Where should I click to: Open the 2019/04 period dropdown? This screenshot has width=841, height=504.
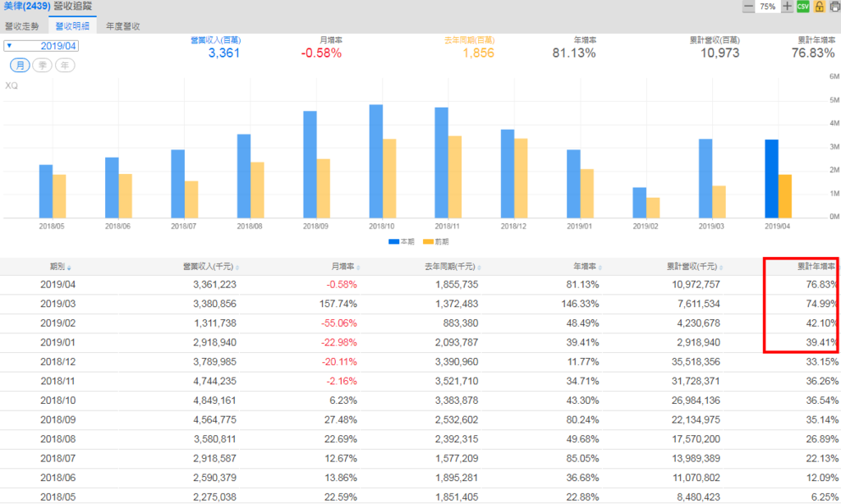tap(41, 46)
